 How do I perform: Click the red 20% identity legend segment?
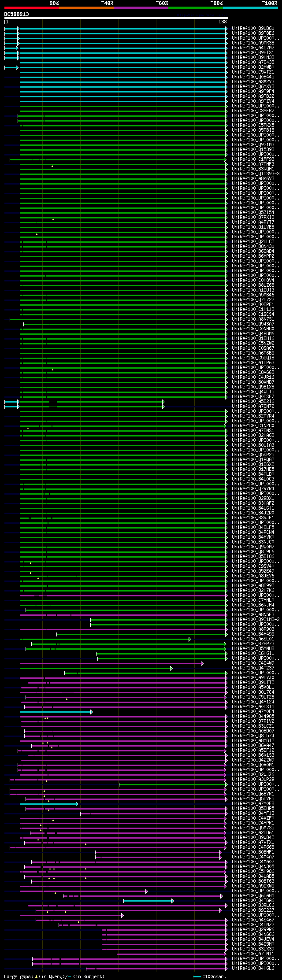coord(32,8)
